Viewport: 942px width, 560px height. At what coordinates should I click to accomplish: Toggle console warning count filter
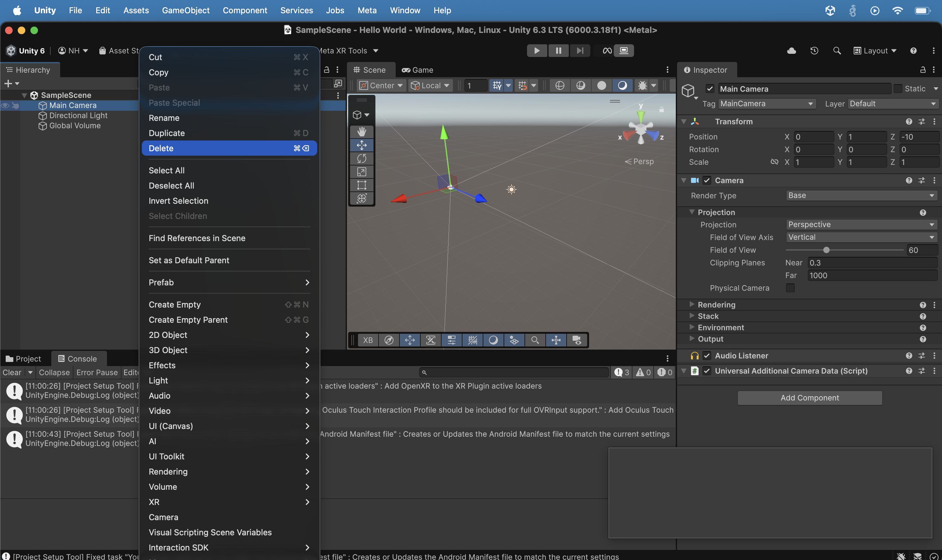pos(644,372)
